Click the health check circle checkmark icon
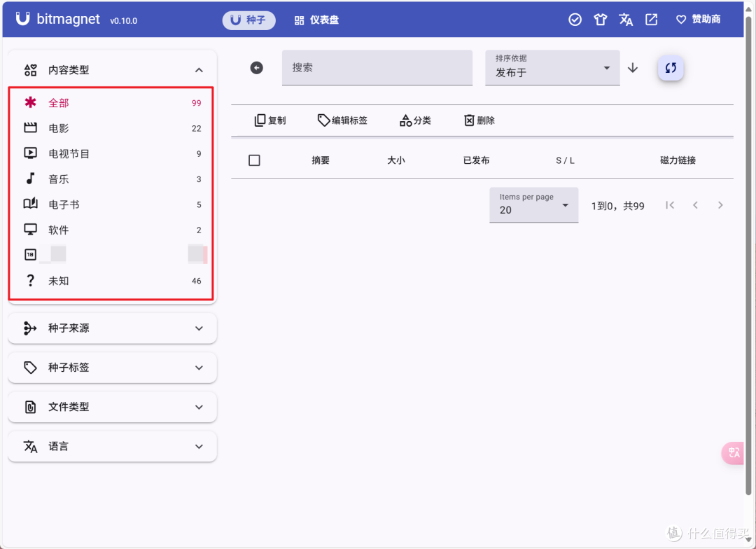Image resolution: width=756 pixels, height=549 pixels. point(575,20)
